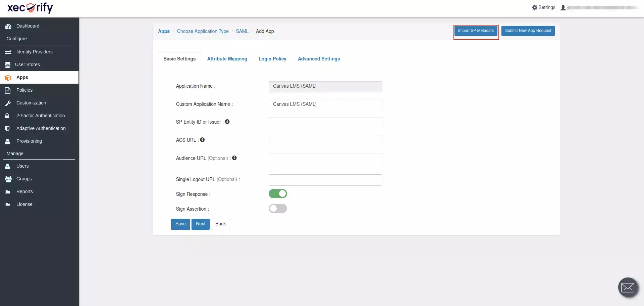Open the Provisioning section
The width and height of the screenshot is (644, 306).
29,141
